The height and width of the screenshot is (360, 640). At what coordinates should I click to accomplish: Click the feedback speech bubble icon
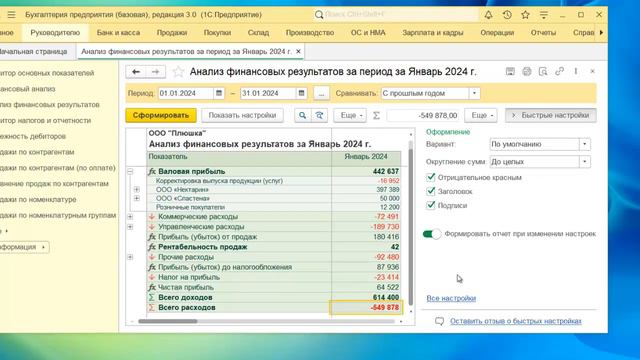[439, 321]
